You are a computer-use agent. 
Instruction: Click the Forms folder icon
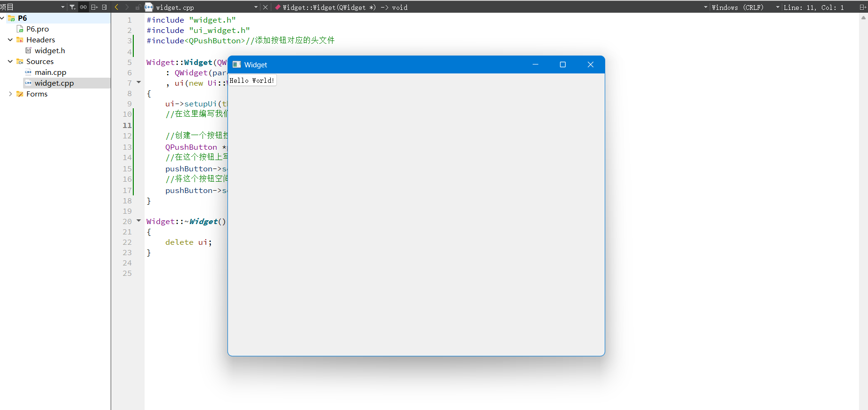[20, 94]
